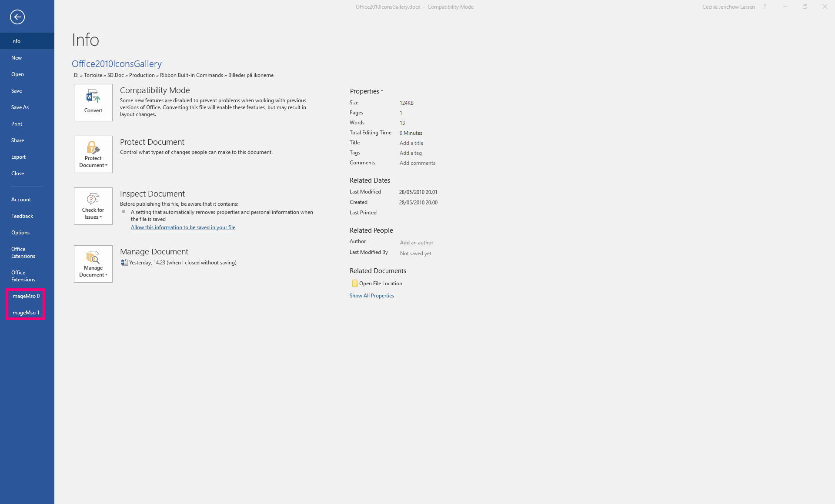Viewport: 835px width, 504px height.
Task: Click the Open File Location folder icon
Action: coord(355,283)
